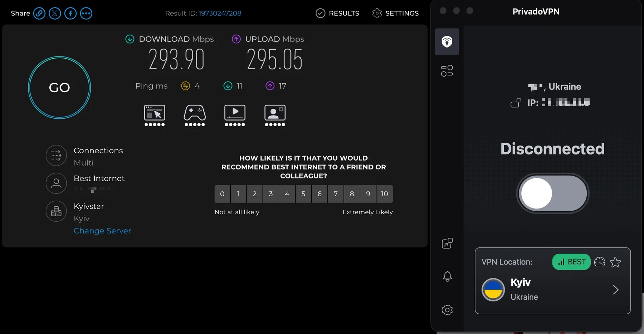Click the PrivadoVPN window title
644x334 pixels.
tap(536, 11)
